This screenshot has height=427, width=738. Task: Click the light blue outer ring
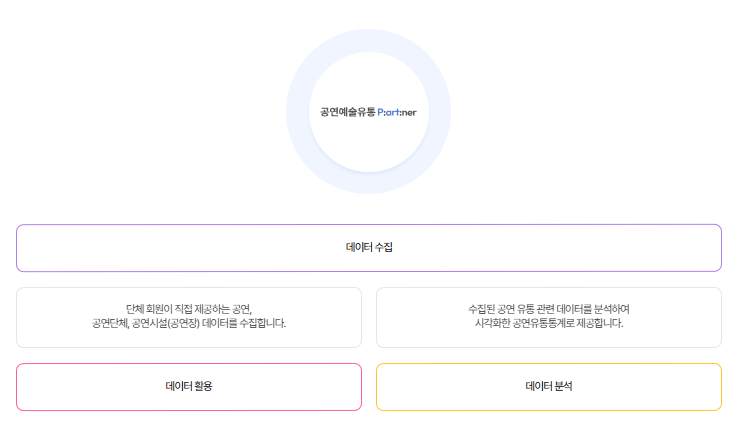click(x=369, y=40)
